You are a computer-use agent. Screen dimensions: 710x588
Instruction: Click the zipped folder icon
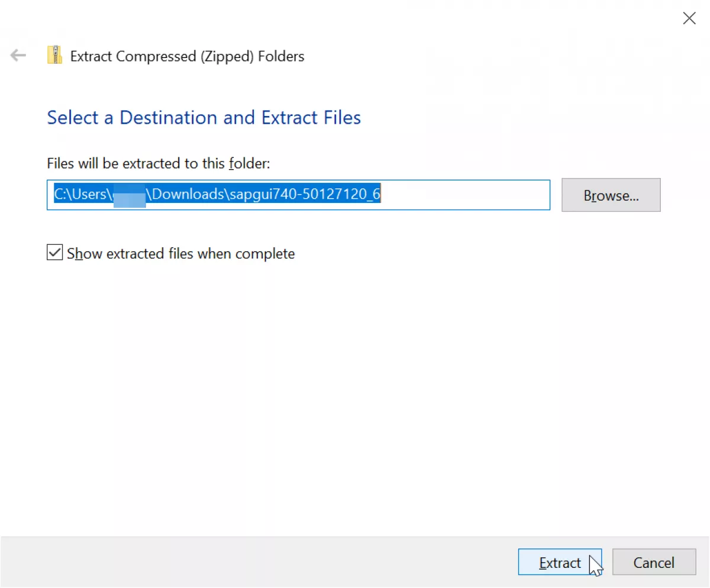[x=54, y=56]
